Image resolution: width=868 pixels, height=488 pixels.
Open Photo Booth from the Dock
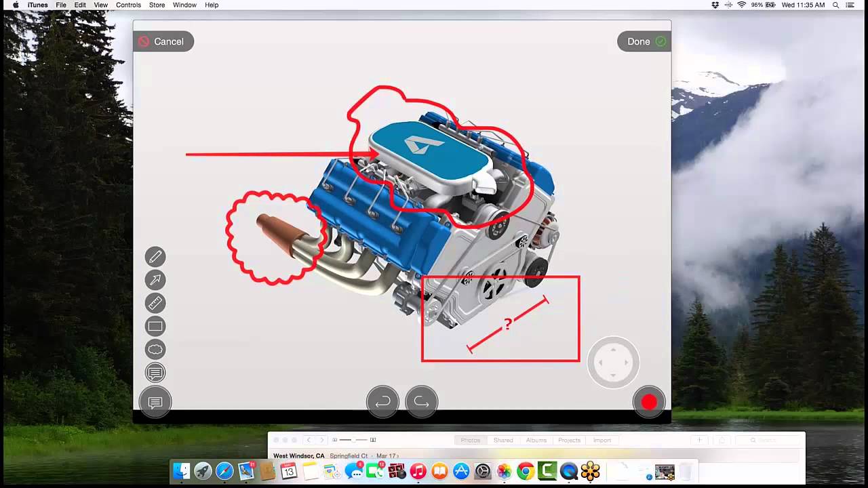(x=397, y=471)
